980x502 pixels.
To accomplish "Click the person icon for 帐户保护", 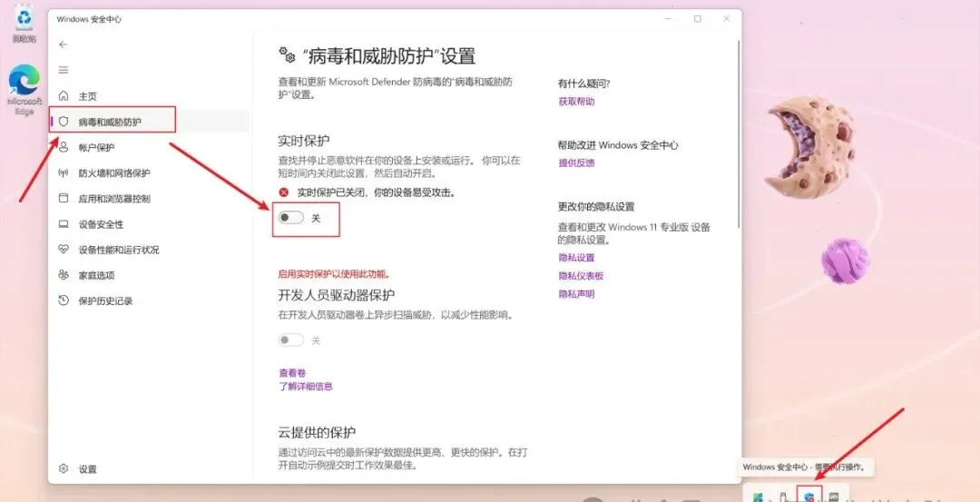I will [64, 147].
